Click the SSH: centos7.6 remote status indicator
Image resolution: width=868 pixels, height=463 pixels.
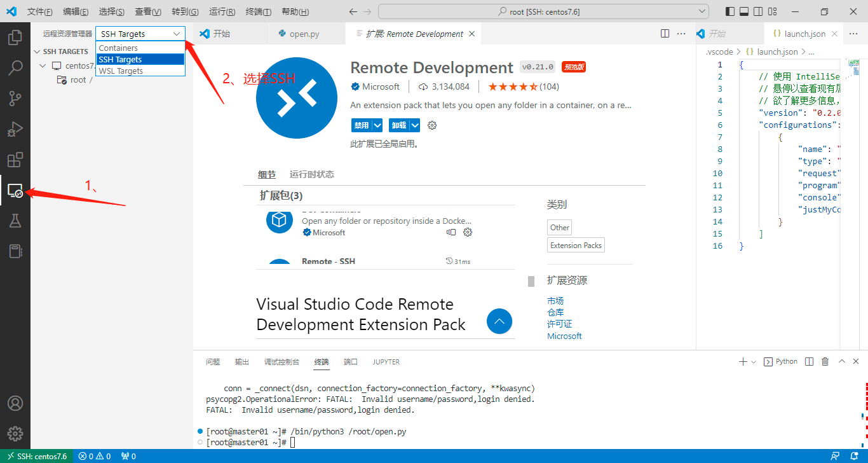click(x=36, y=456)
